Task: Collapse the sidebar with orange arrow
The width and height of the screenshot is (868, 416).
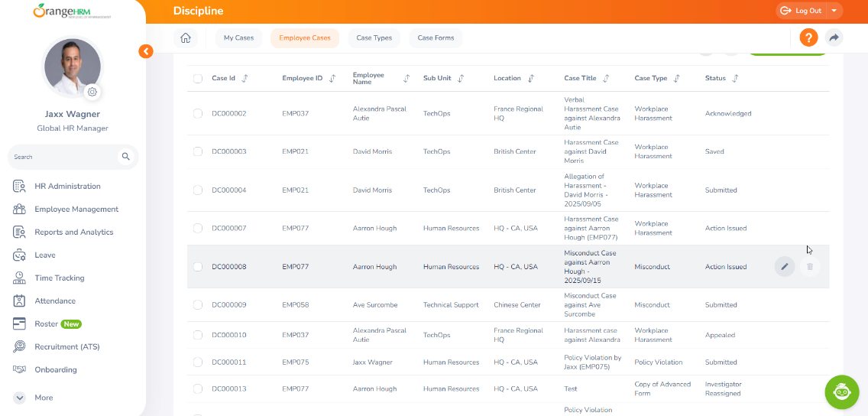Action: tap(146, 51)
